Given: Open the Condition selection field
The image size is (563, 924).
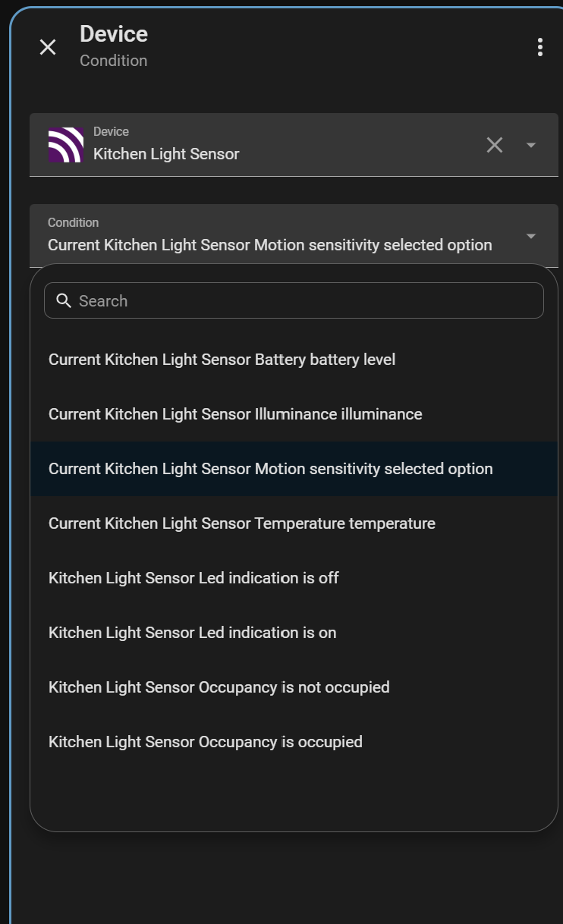Looking at the screenshot, I should 294,235.
